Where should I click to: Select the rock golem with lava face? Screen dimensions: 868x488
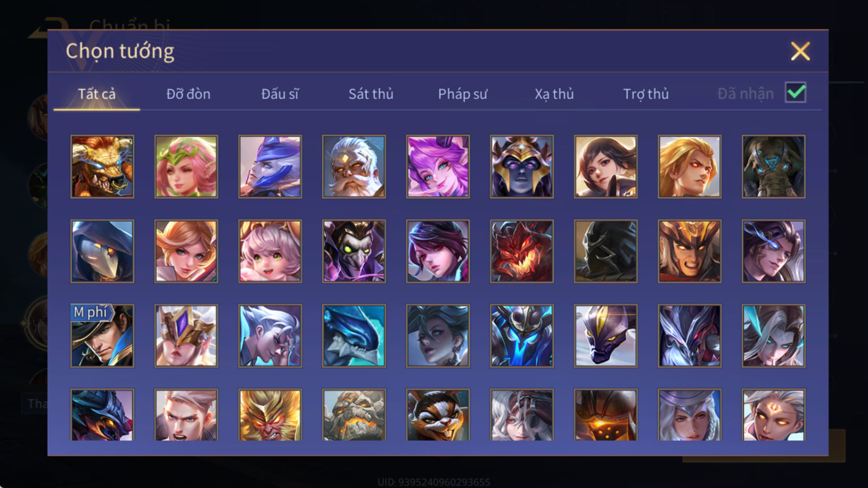point(354,415)
